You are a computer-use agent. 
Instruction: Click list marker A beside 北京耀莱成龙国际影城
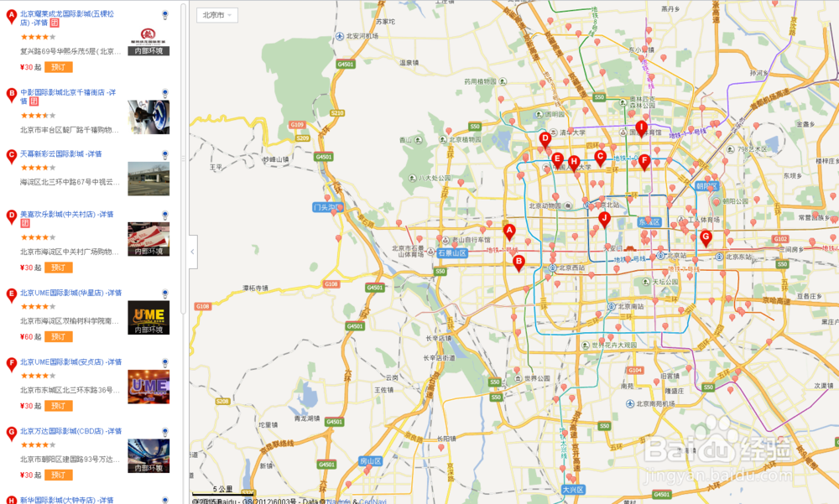click(x=11, y=17)
